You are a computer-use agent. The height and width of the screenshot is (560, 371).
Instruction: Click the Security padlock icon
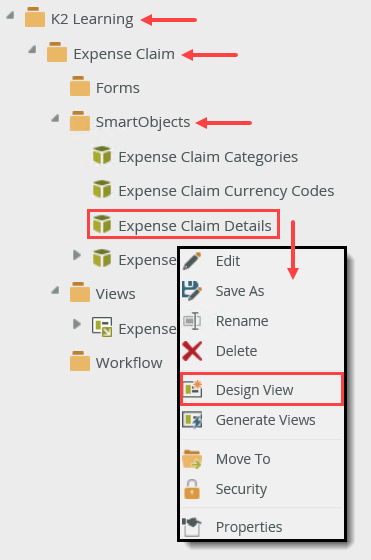(x=192, y=489)
